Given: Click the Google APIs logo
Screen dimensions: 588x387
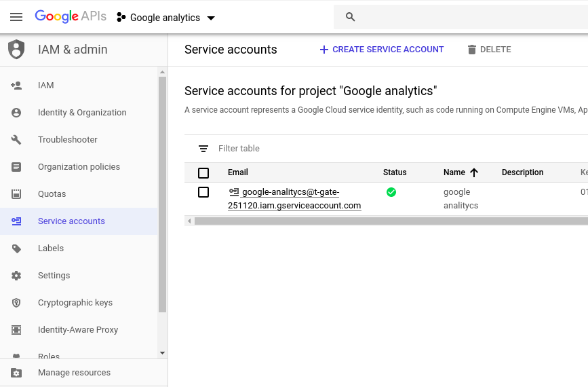Looking at the screenshot, I should [71, 16].
